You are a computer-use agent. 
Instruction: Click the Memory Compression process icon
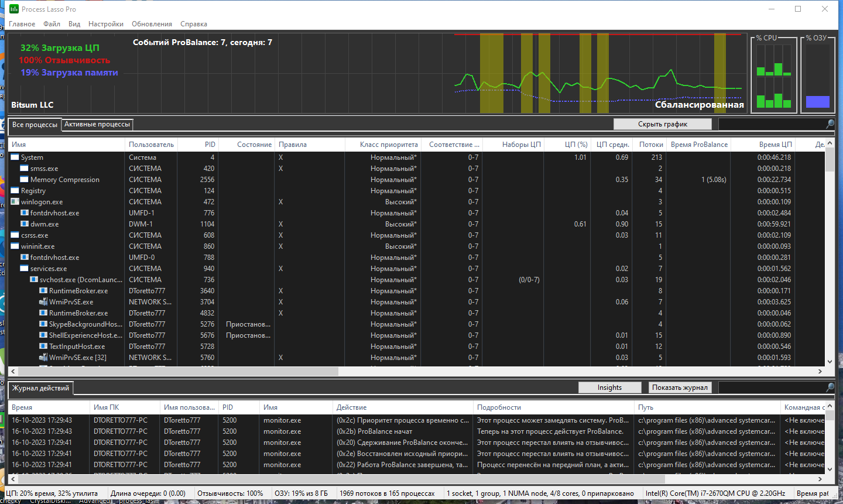click(25, 180)
